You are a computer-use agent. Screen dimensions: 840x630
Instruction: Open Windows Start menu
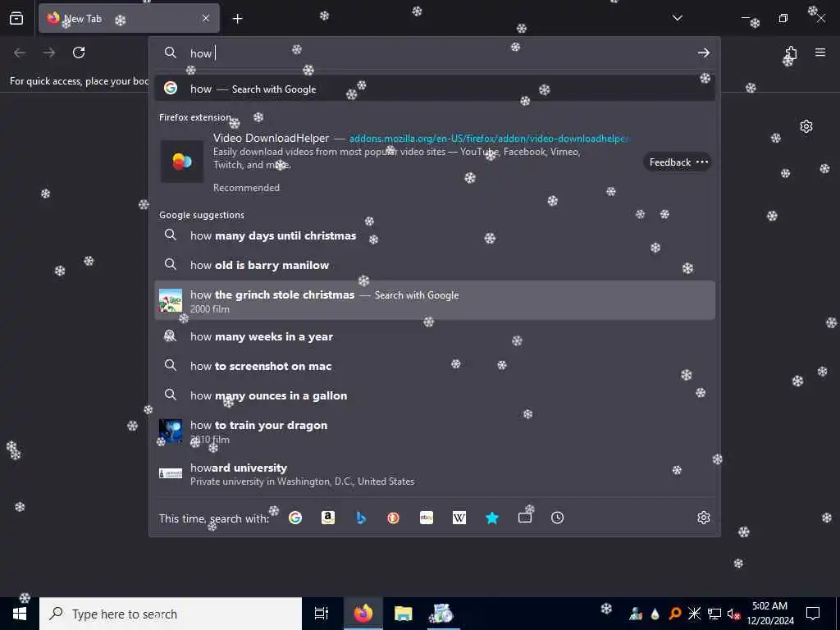[x=20, y=614]
